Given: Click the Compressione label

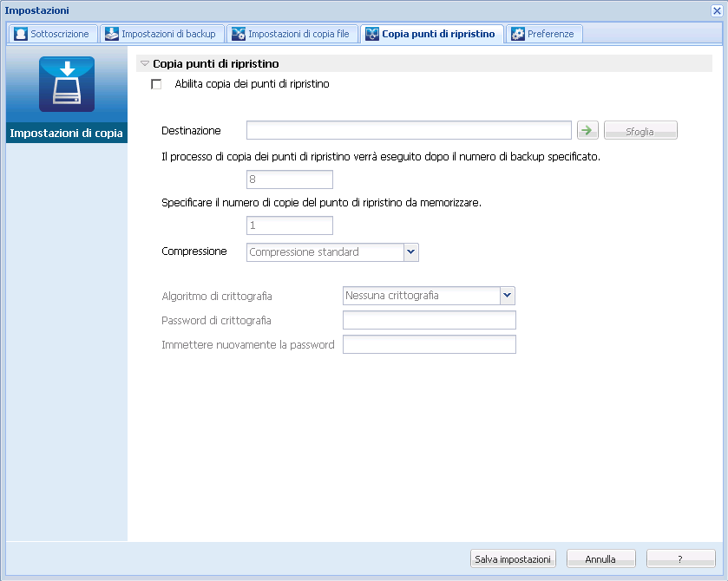Looking at the screenshot, I should point(194,251).
